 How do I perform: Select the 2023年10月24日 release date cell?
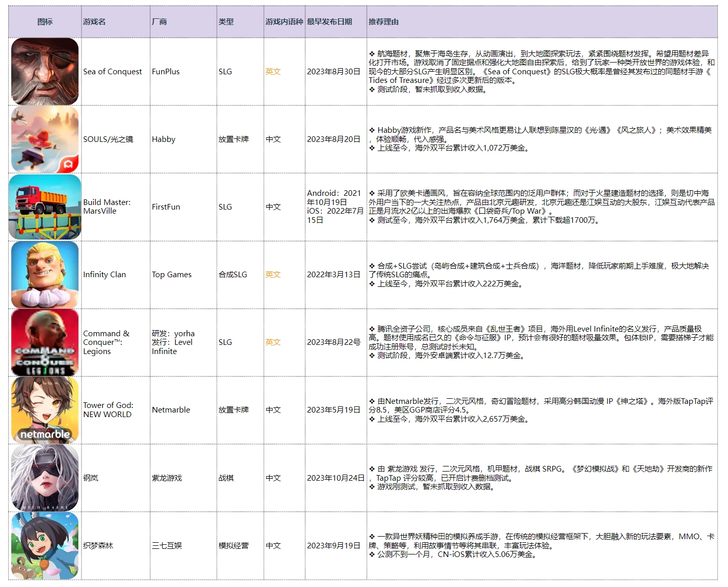pos(335,478)
